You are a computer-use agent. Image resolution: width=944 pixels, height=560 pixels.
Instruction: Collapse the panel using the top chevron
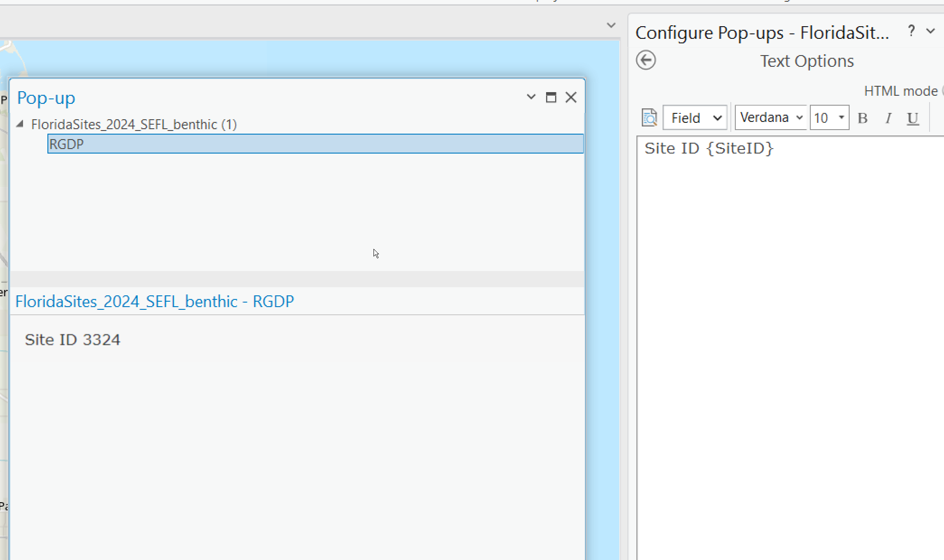pyautogui.click(x=611, y=25)
